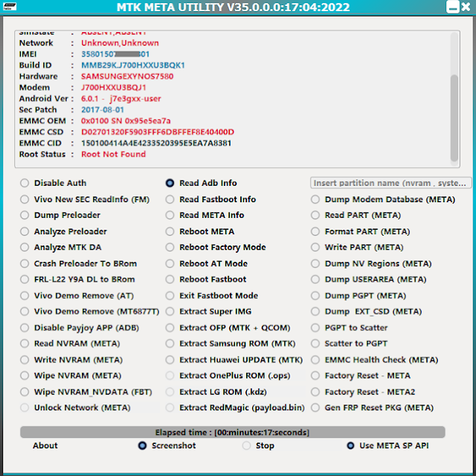Select the Disable Auth option

pyautogui.click(x=25, y=183)
